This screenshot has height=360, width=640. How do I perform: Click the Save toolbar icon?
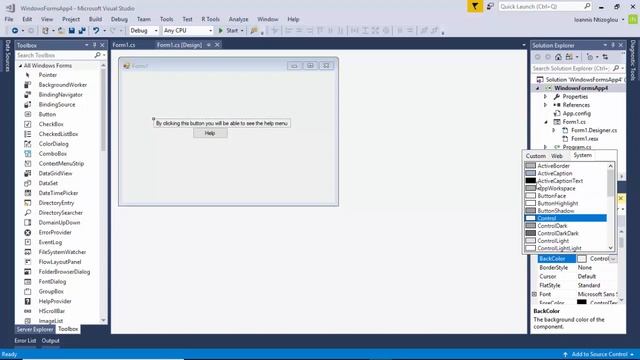[71, 31]
